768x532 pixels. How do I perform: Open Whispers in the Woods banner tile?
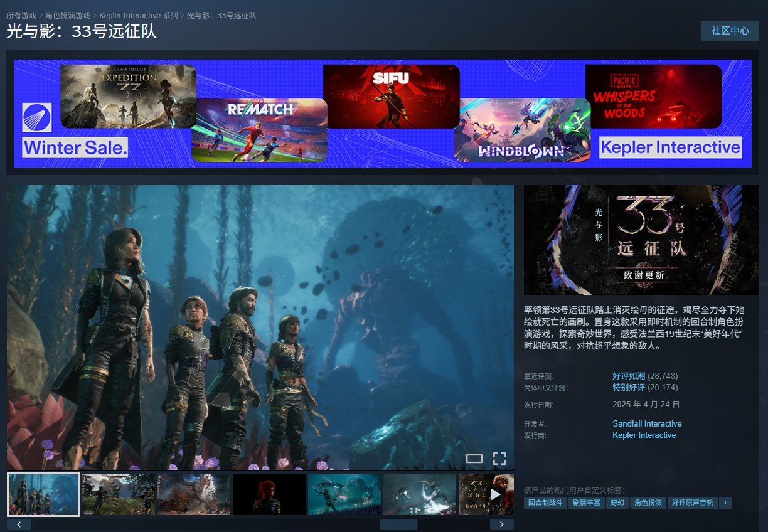[653, 96]
